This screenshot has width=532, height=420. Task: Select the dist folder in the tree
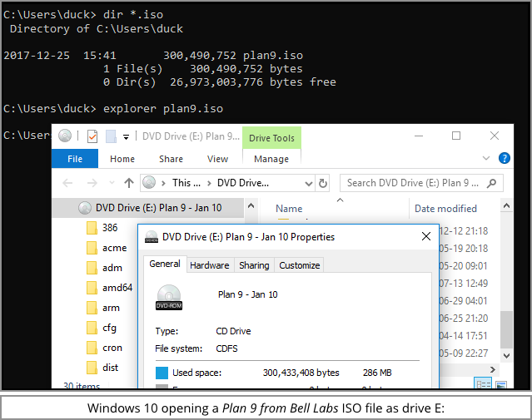110,368
